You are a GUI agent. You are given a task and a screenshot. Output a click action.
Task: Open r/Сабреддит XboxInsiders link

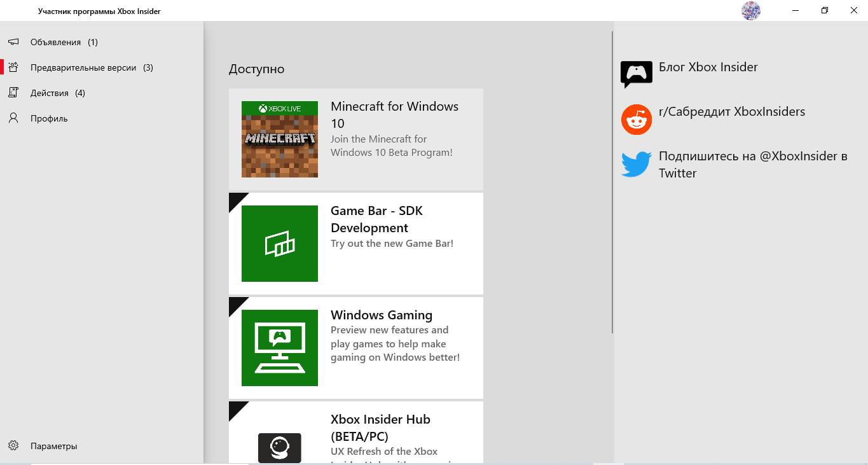pyautogui.click(x=732, y=111)
